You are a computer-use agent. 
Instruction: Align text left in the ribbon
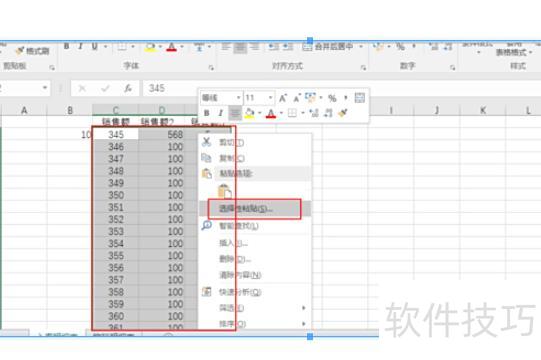[226, 46]
